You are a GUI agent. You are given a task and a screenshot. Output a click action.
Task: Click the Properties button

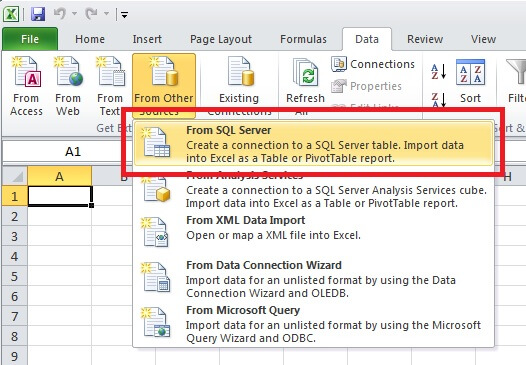click(366, 86)
